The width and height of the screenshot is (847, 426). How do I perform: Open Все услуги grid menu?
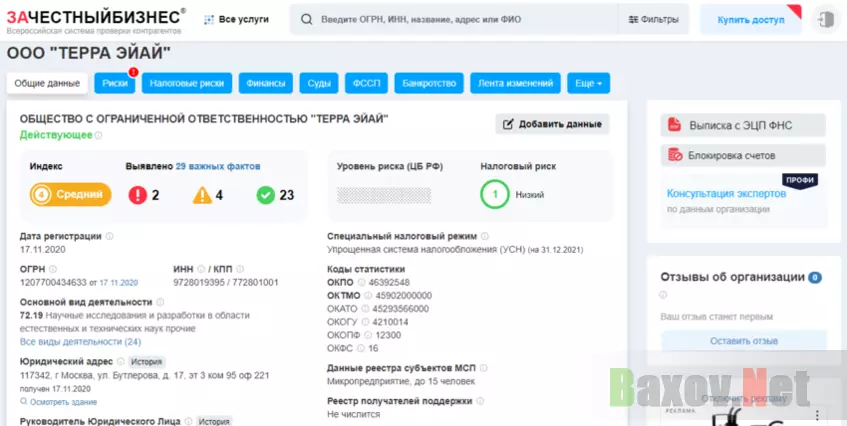click(236, 19)
